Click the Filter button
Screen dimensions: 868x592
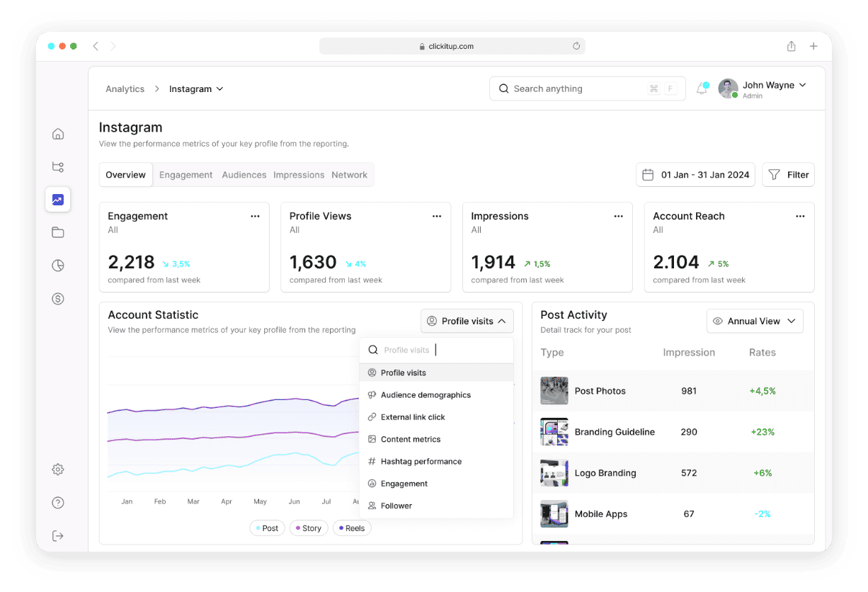point(788,175)
